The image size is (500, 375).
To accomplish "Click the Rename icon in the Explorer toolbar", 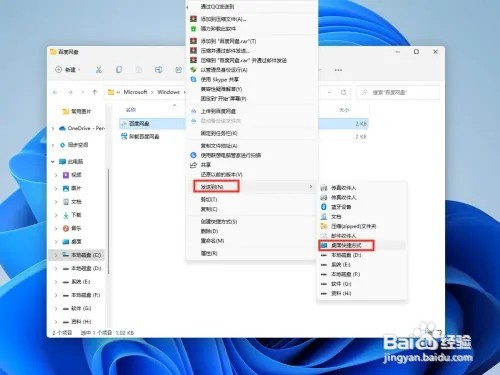I will point(158,70).
